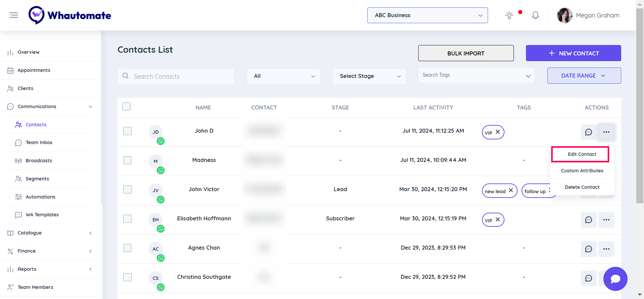The width and height of the screenshot is (644, 299).
Task: Select all contacts with header checkbox
Action: pyautogui.click(x=126, y=107)
